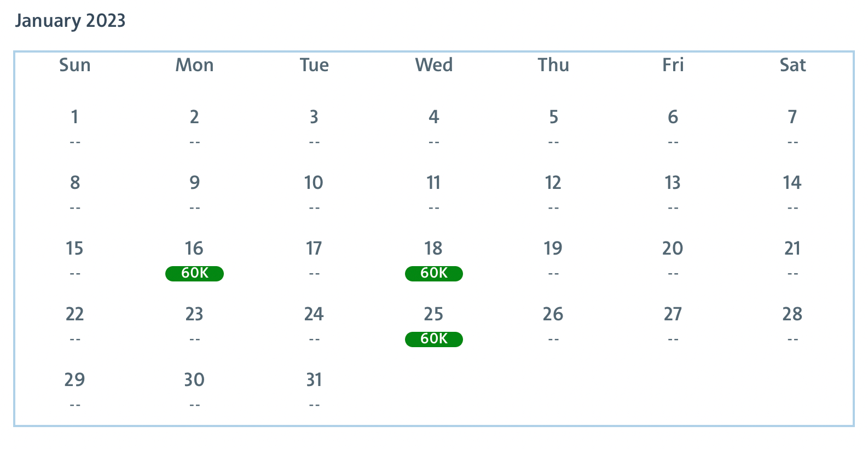The image size is (868, 449).
Task: Select the 60K fare on January 18
Action: [x=434, y=273]
